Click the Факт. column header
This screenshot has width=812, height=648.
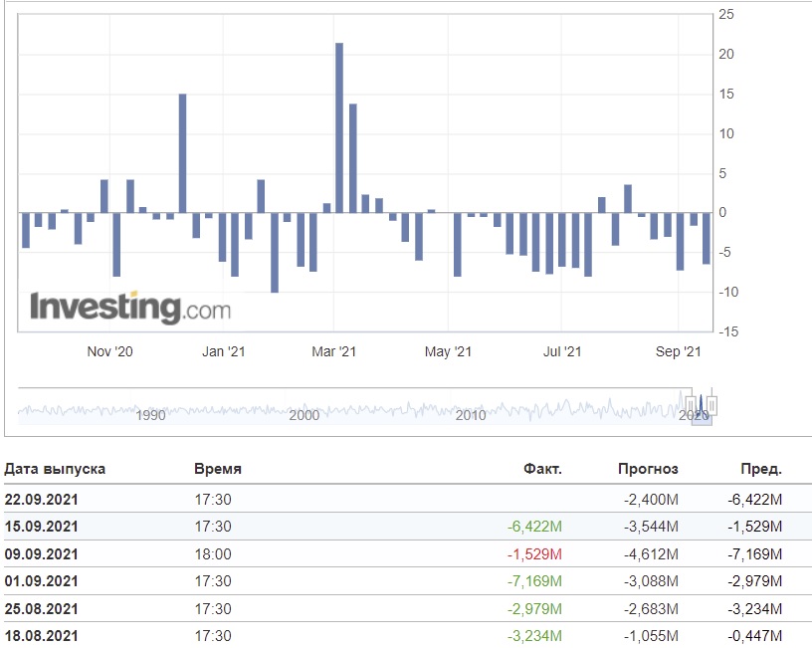pos(542,469)
